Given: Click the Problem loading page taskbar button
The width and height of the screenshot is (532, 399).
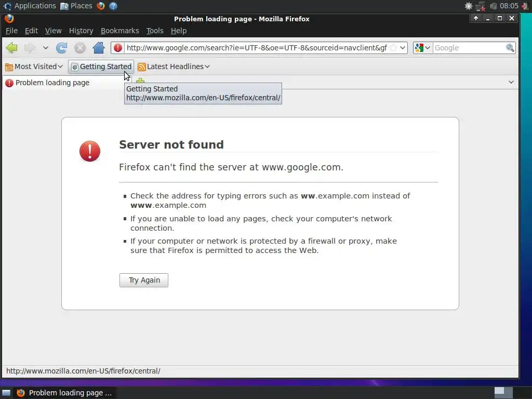Looking at the screenshot, I should point(65,393).
